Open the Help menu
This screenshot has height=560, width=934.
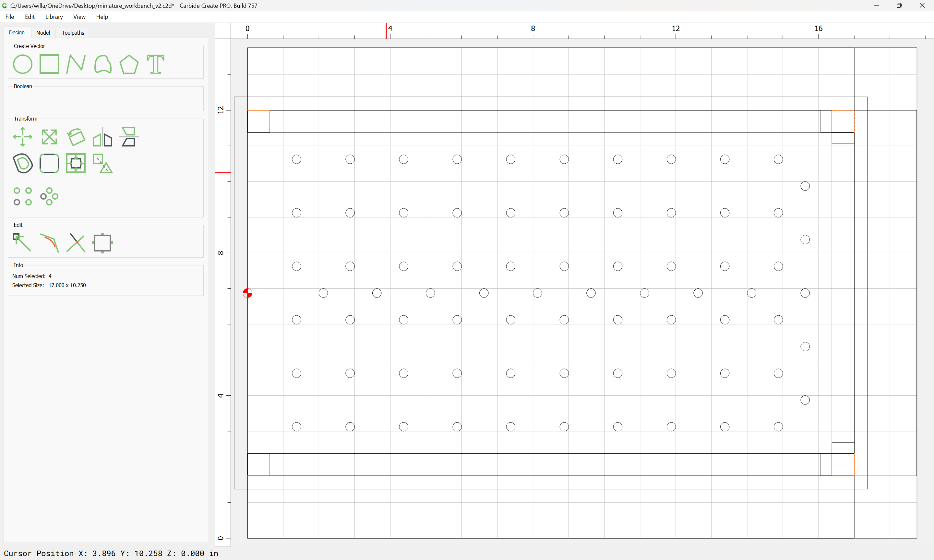102,17
